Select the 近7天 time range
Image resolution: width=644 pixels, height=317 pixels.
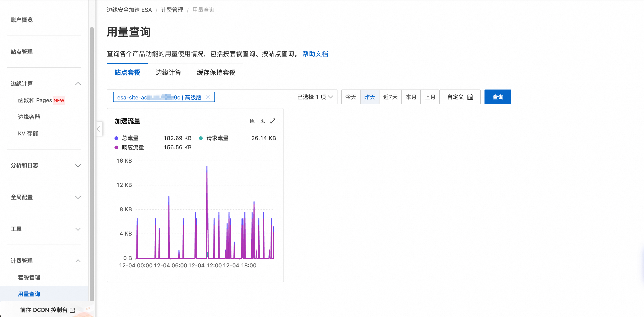(390, 97)
